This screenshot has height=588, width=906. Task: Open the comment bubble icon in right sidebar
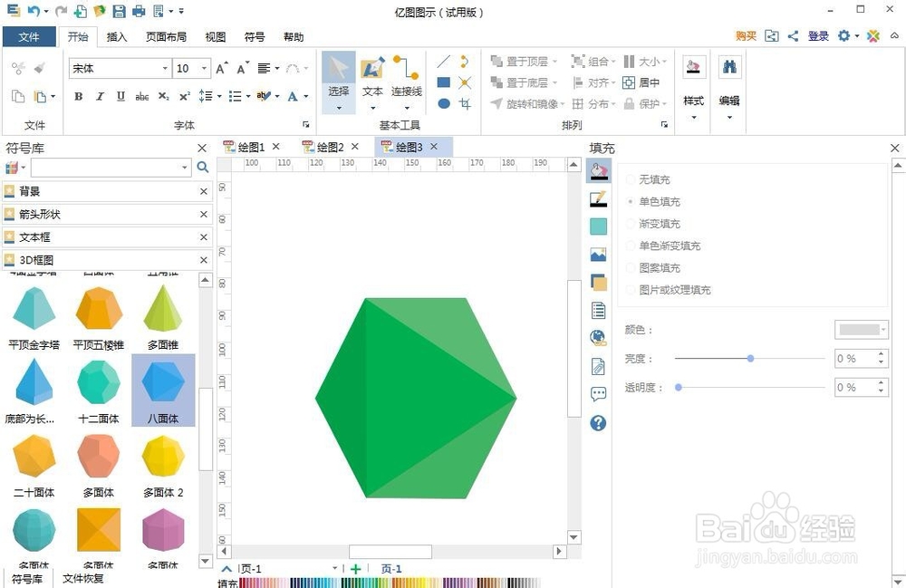[598, 393]
